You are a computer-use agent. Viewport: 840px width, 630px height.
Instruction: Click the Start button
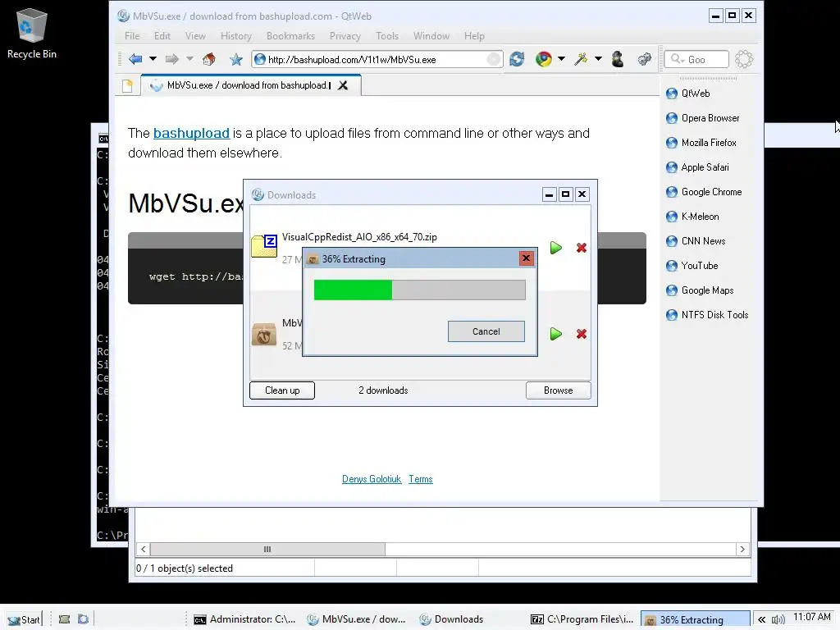(x=24, y=620)
